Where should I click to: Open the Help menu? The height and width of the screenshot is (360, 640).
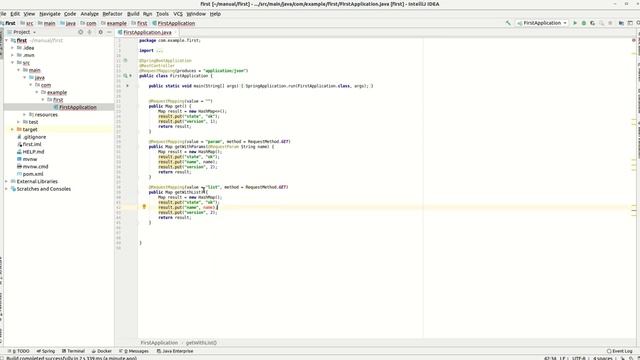215,14
